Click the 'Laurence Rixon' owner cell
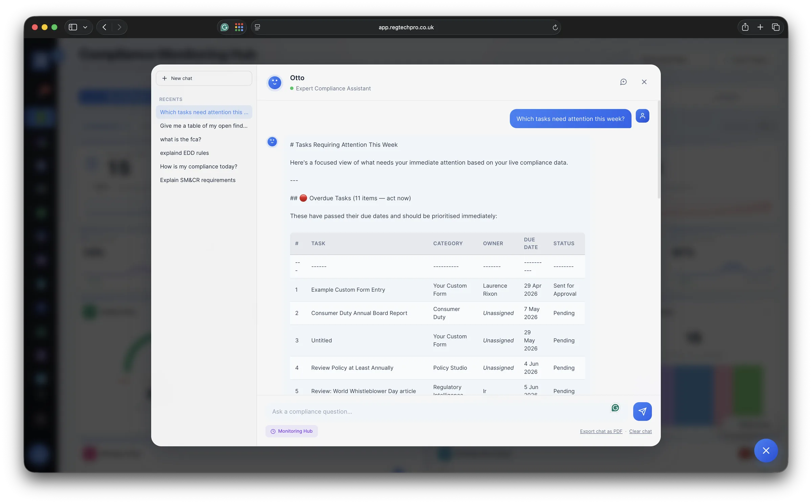Viewport: 812px width, 504px height. (495, 290)
